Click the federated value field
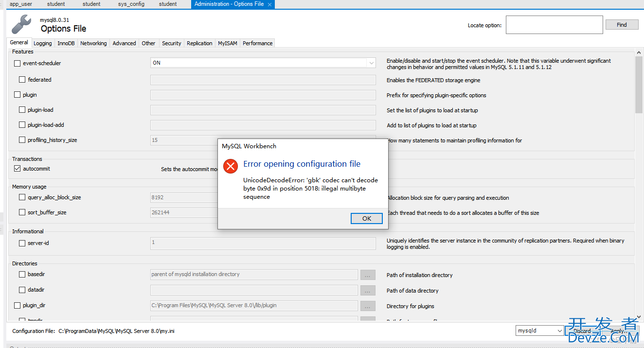This screenshot has height=348, width=644. pos(263,80)
